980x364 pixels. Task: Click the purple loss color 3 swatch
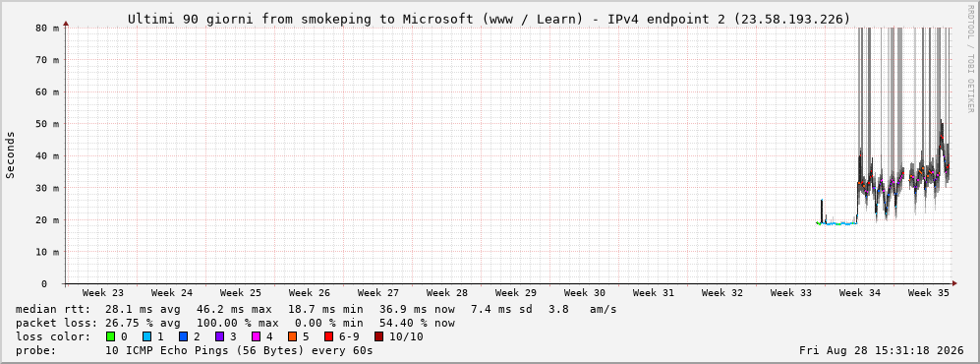click(x=219, y=336)
